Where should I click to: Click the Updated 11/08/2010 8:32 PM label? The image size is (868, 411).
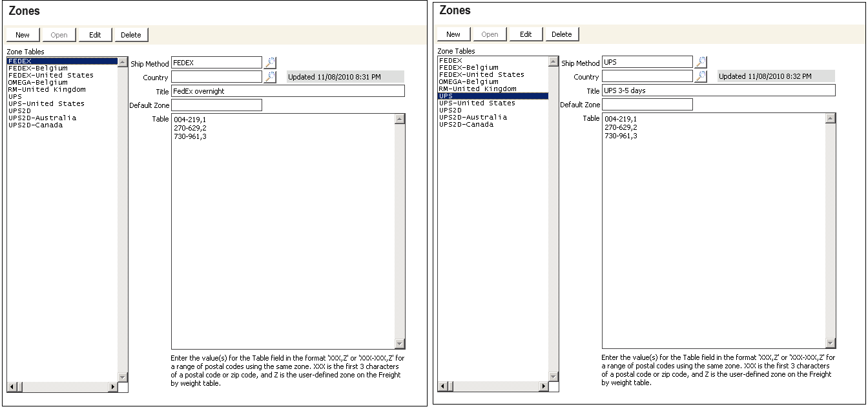point(776,76)
